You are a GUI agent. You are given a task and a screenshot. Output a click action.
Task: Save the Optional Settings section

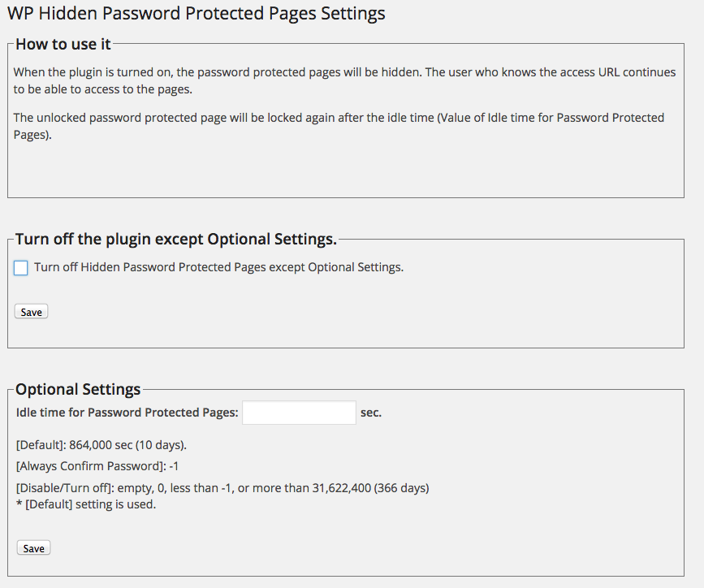click(33, 548)
